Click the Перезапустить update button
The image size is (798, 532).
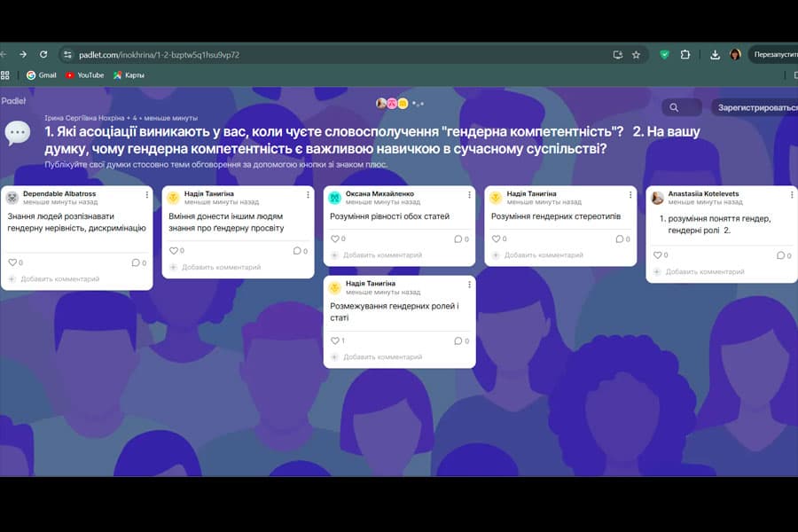tap(774, 54)
